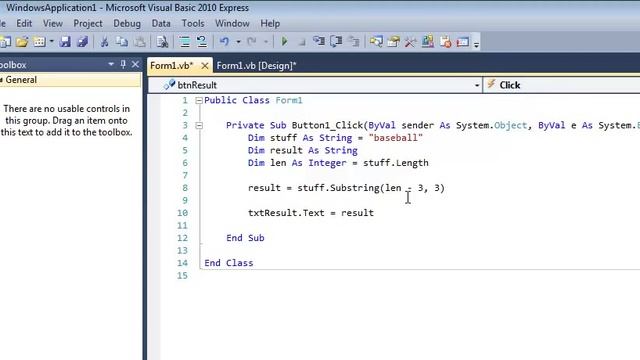Click the Stop Debugging square icon
The height and width of the screenshot is (360, 640).
(302, 42)
